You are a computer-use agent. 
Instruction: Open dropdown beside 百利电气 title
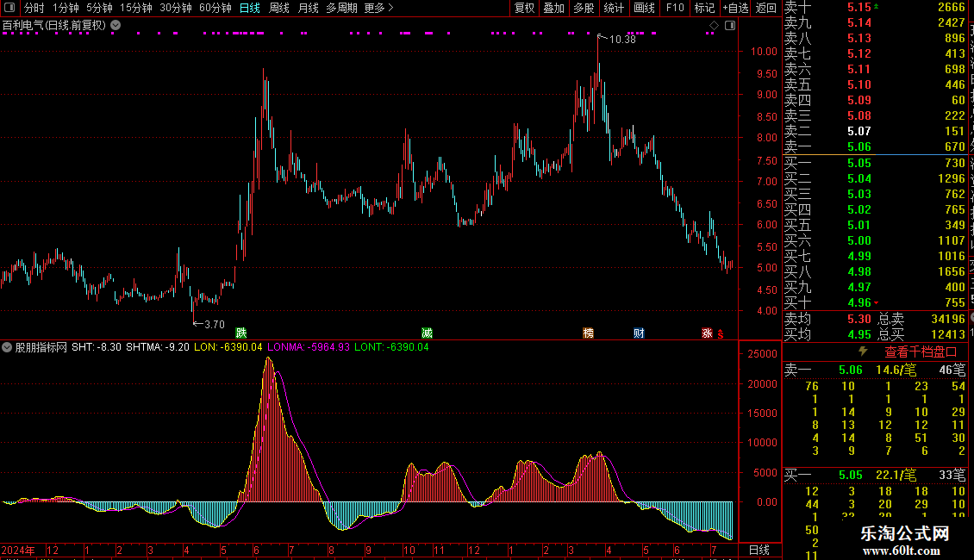click(x=116, y=26)
